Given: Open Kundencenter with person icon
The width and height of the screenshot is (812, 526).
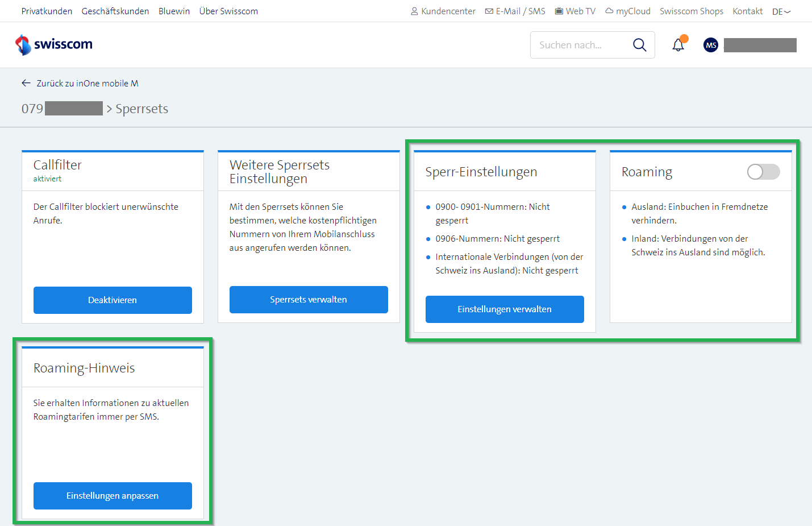Looking at the screenshot, I should point(443,11).
